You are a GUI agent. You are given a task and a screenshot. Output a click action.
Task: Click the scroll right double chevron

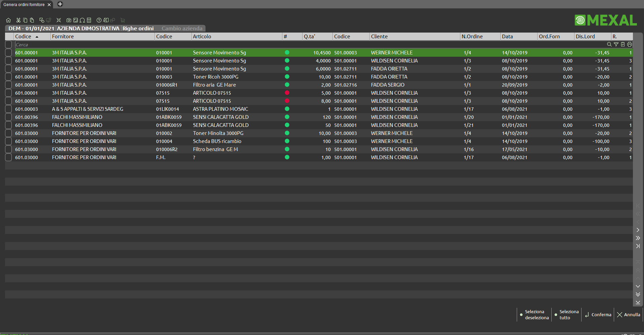[x=638, y=238]
